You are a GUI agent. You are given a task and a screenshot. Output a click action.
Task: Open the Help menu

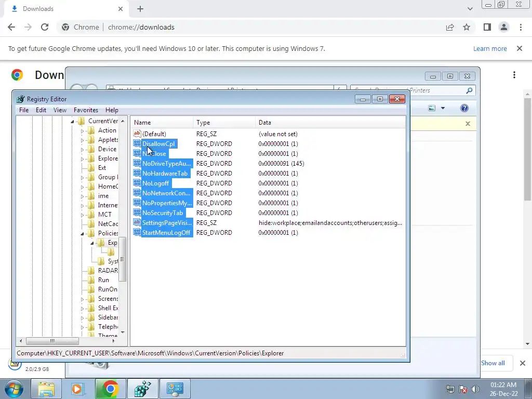pyautogui.click(x=112, y=110)
